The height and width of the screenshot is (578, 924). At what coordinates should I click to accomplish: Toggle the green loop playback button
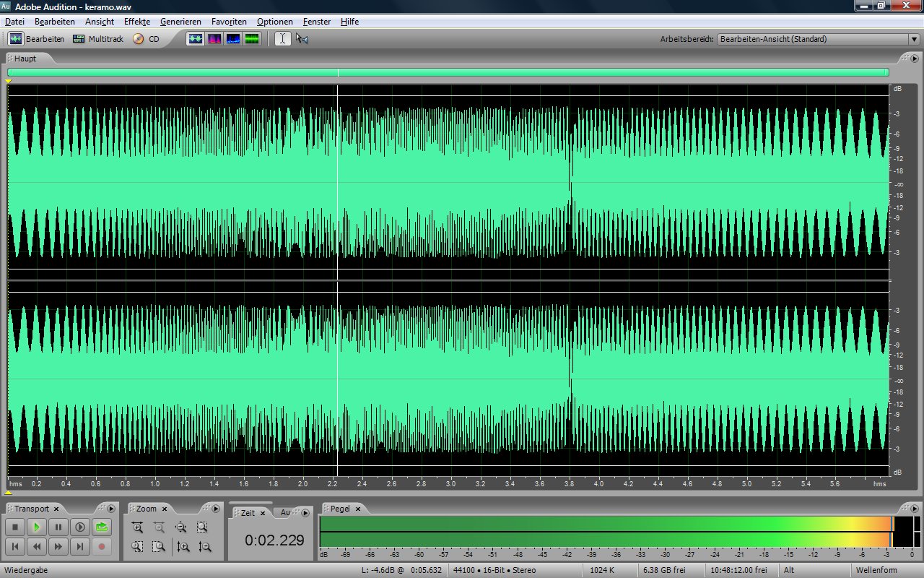click(102, 527)
